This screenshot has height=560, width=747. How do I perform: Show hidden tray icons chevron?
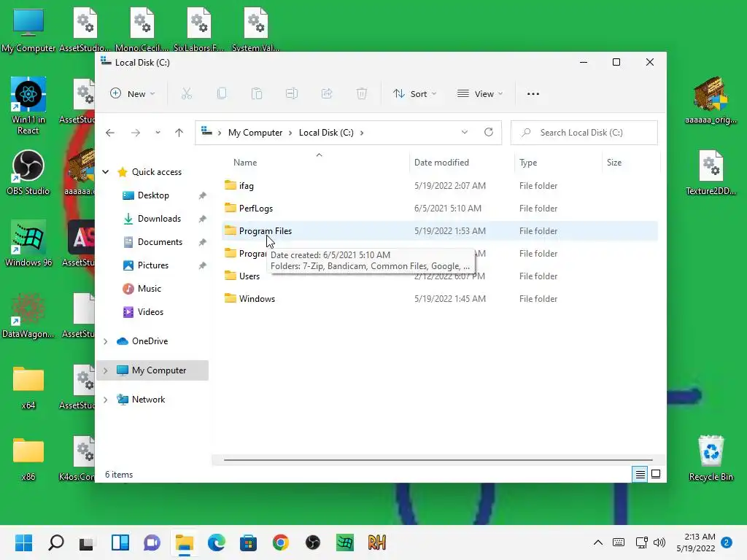598,542
